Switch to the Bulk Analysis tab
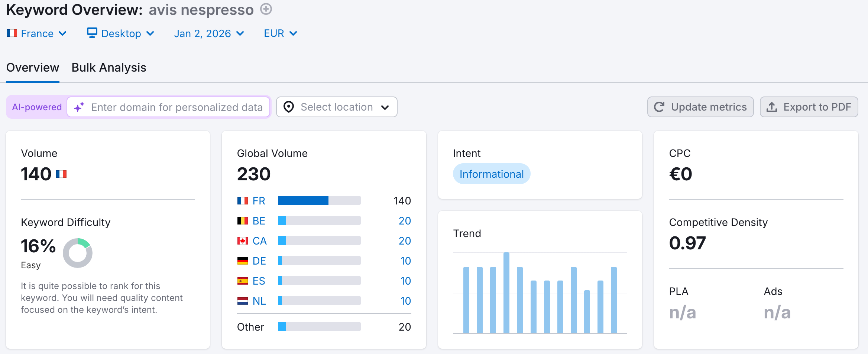This screenshot has width=868, height=354. [x=108, y=67]
